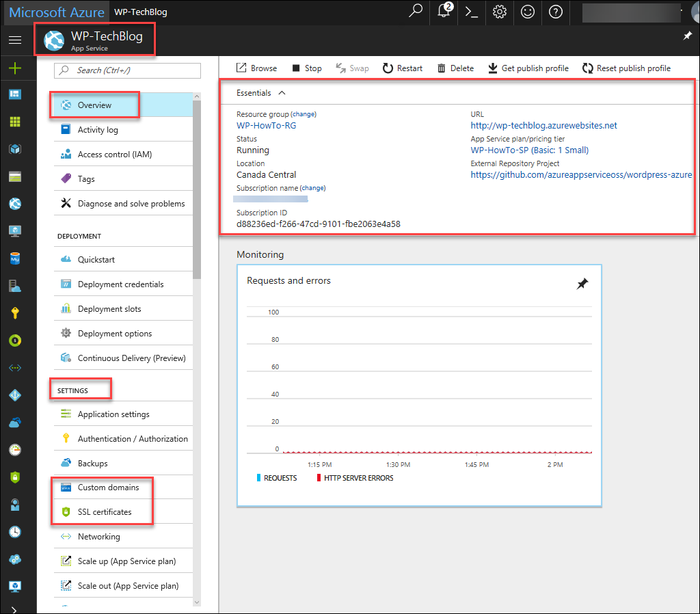Open the github wordpress-azure repository link
Viewport: 700px width, 614px height.
(581, 174)
